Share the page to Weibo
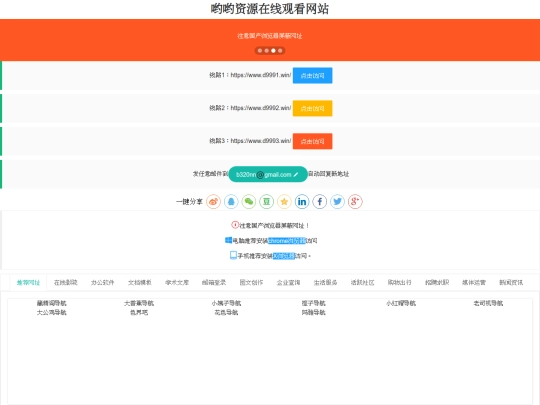540x405 pixels. (x=214, y=201)
